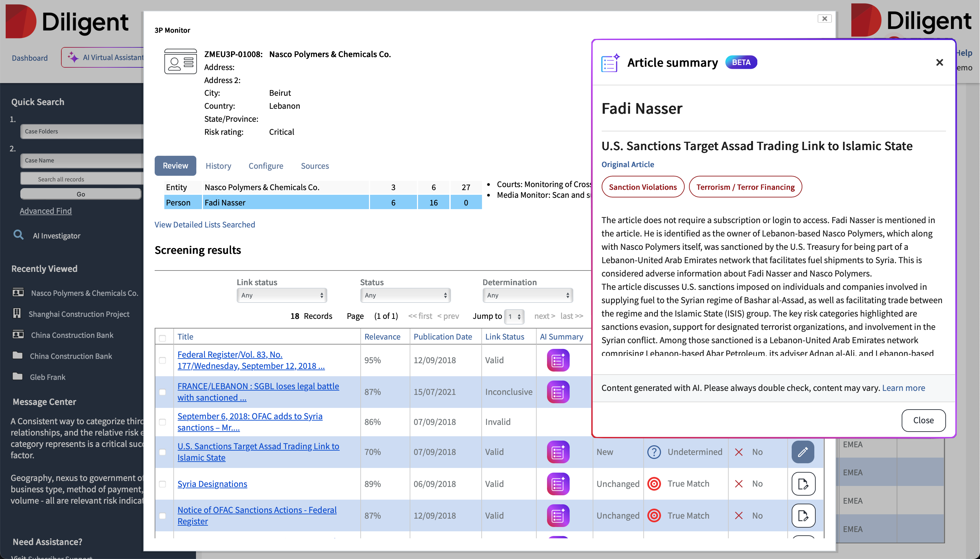
Task: Click the Article summary sparkle list icon
Action: 610,63
